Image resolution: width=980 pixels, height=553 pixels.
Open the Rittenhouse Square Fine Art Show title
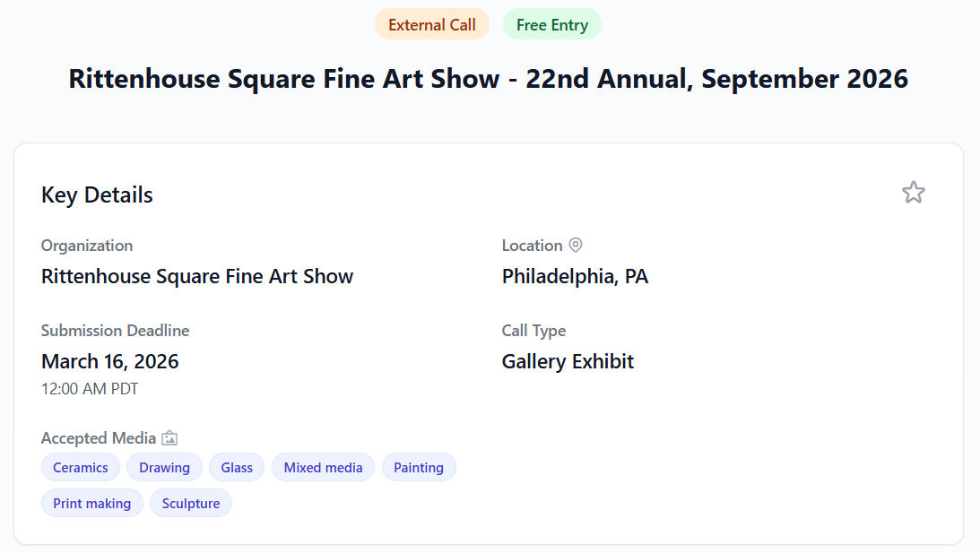[489, 79]
